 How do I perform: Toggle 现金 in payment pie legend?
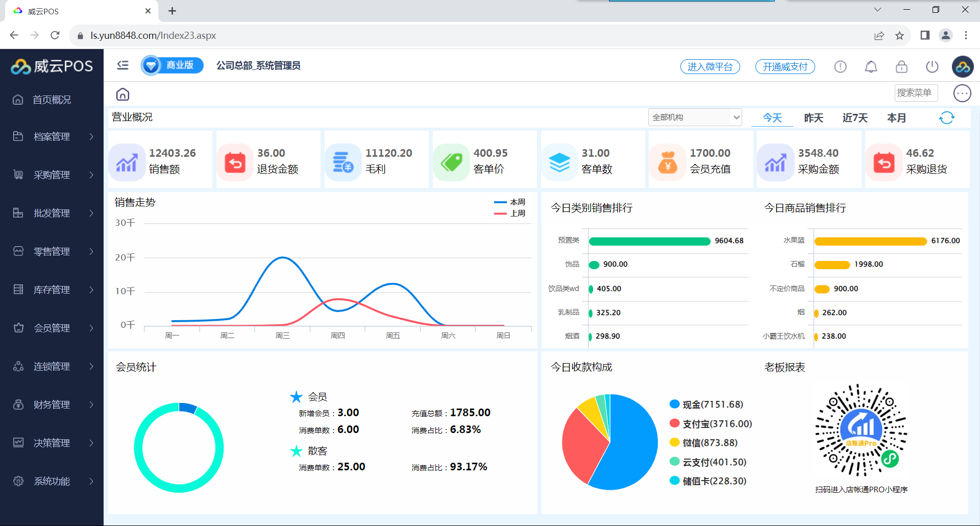[706, 404]
